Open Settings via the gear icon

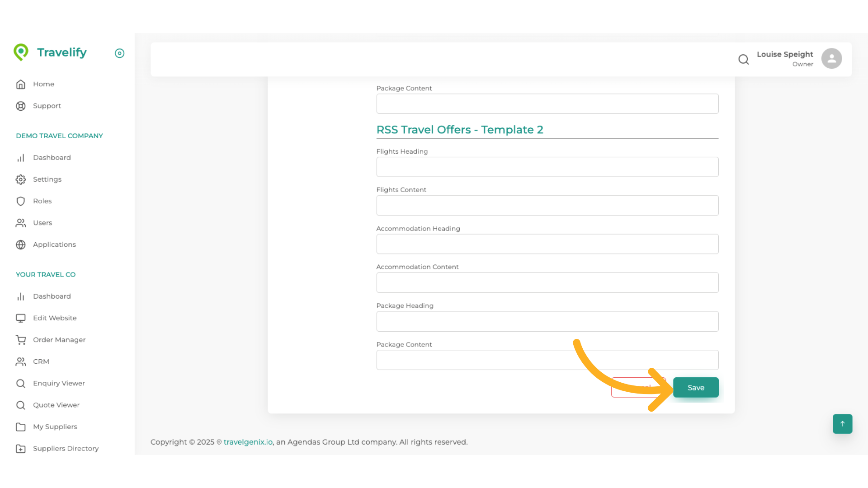[x=21, y=179]
